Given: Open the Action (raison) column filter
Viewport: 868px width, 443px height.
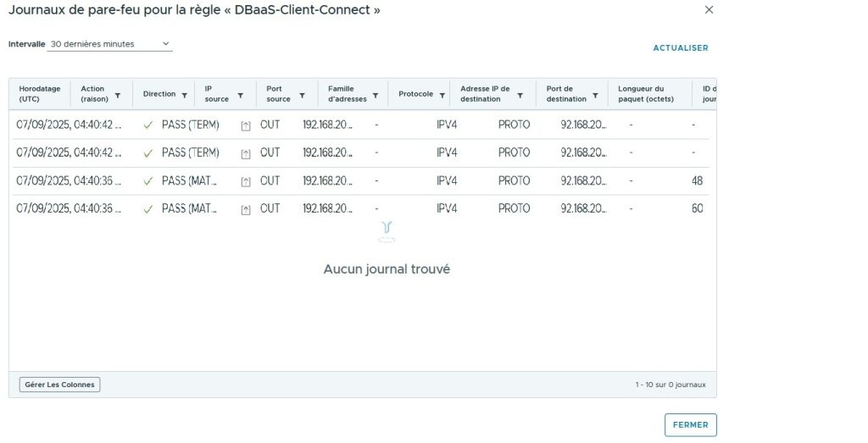Looking at the screenshot, I should click(x=118, y=95).
